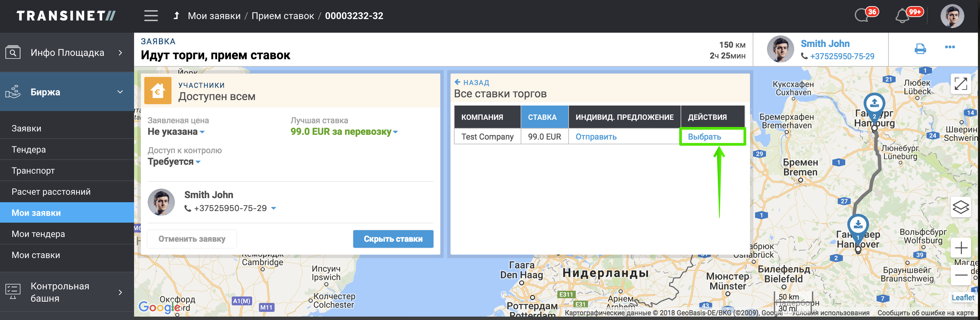Open the map layers selector
Image resolution: width=980 pixels, height=320 pixels.
960,207
